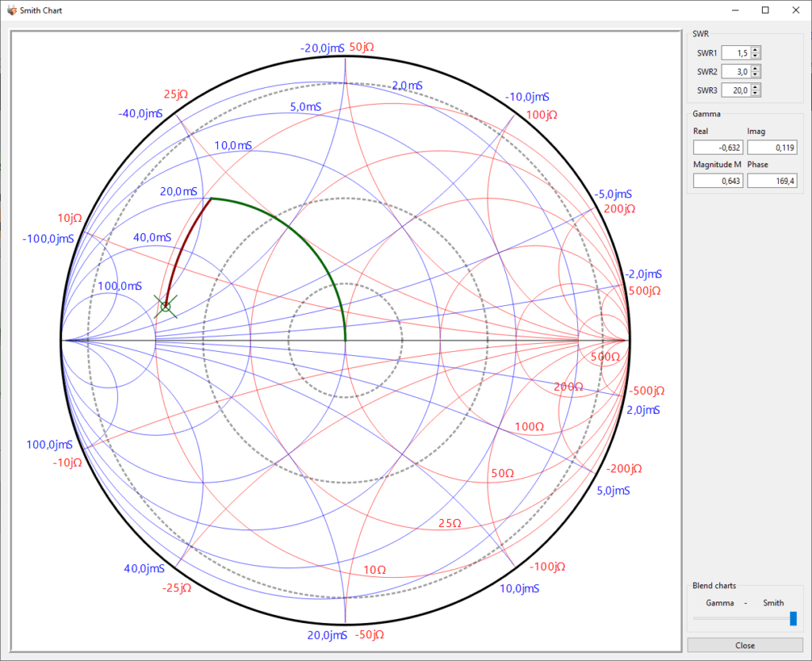812x661 pixels.
Task: Click the '100,0jmS' susceptance label
Action: click(x=49, y=445)
